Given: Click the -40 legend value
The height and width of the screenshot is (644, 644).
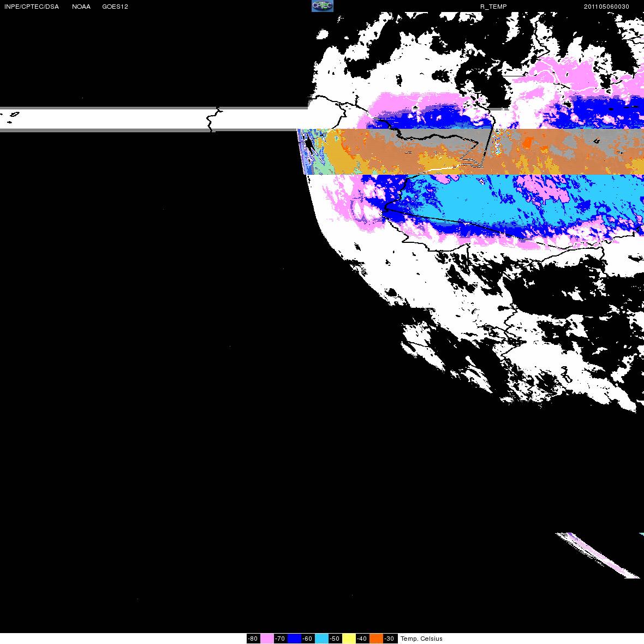Looking at the screenshot, I should tap(362, 639).
